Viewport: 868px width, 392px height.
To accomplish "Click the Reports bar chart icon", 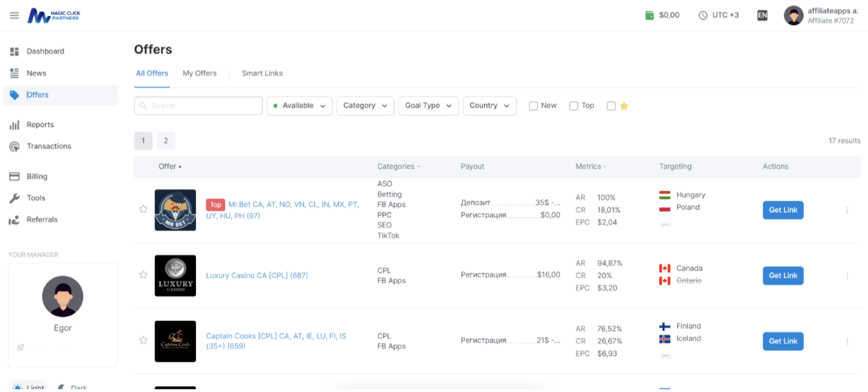I will pyautogui.click(x=14, y=125).
